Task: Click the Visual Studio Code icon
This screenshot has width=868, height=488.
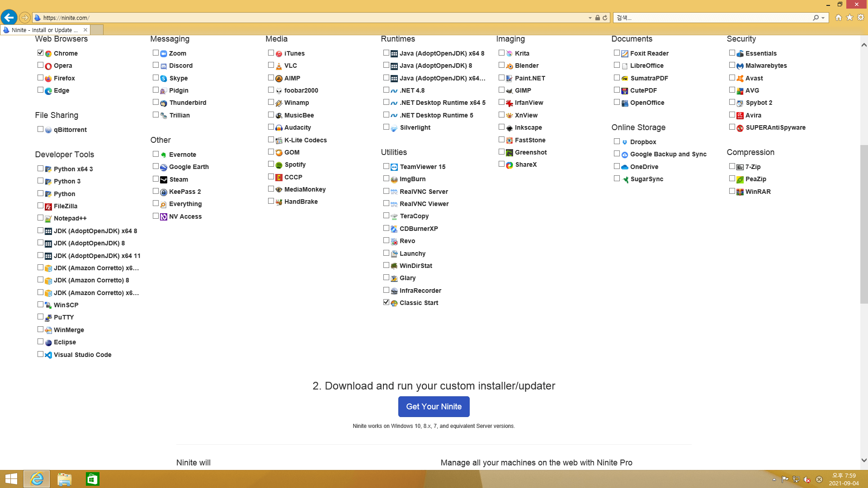Action: [48, 355]
